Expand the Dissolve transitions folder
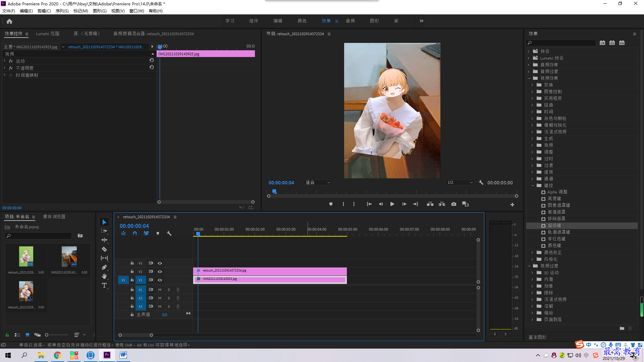 [532, 306]
